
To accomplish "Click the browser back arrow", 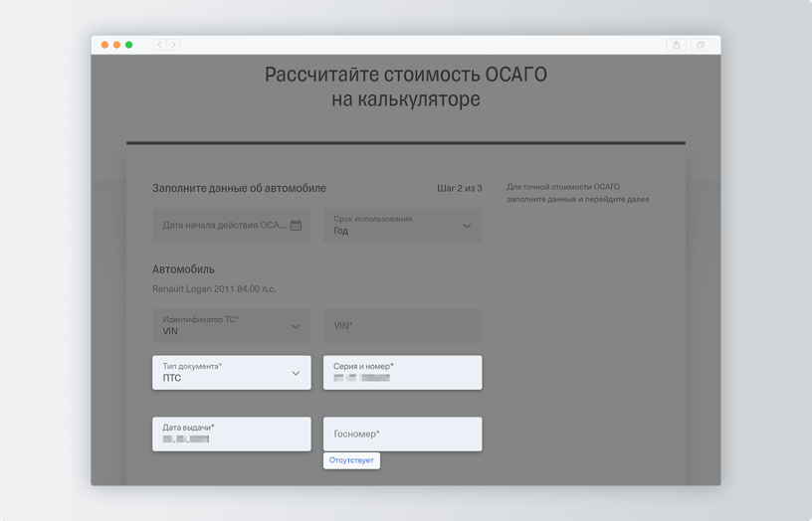I will click(160, 45).
